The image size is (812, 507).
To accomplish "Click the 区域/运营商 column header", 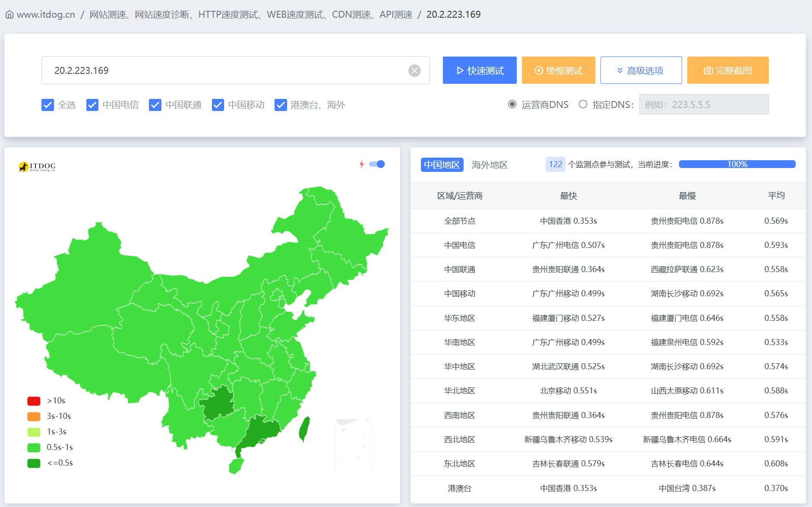I will coord(460,196).
